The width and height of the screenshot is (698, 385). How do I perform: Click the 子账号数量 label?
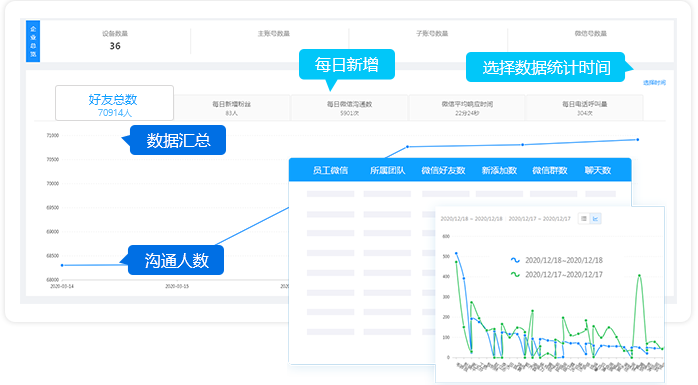(x=432, y=33)
